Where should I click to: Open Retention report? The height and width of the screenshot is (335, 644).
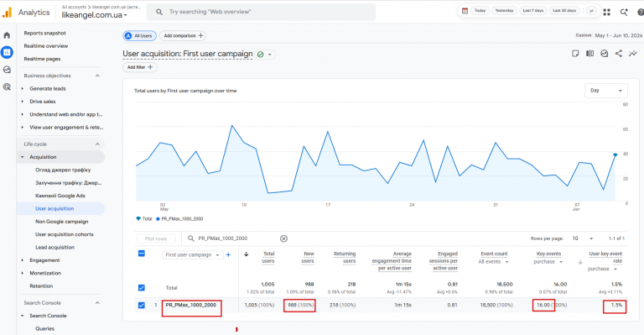[x=41, y=286]
